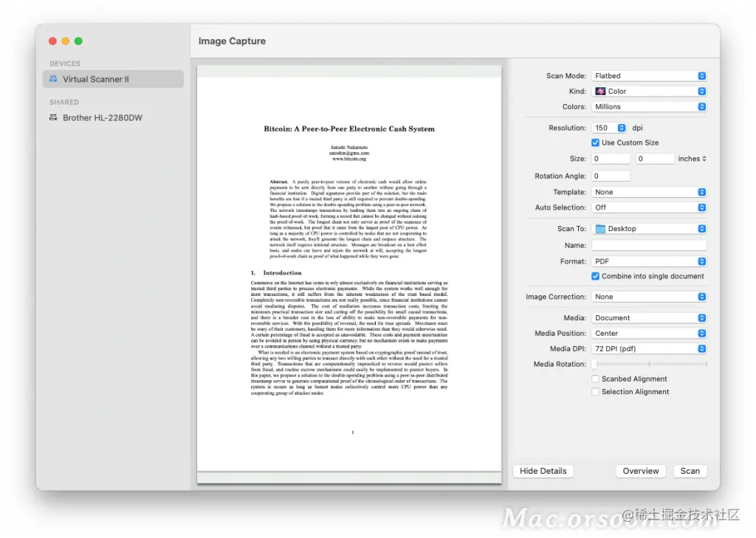This screenshot has width=756, height=538.
Task: Open the Media Position dropdown
Action: [649, 333]
